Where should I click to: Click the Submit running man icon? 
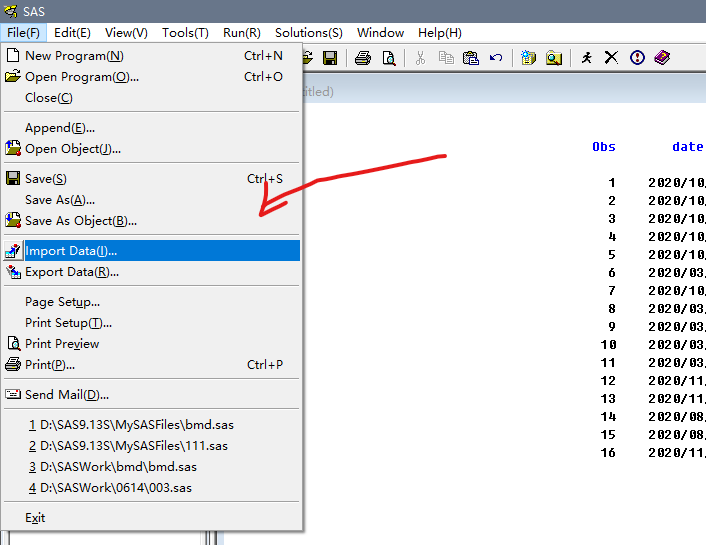(586, 58)
